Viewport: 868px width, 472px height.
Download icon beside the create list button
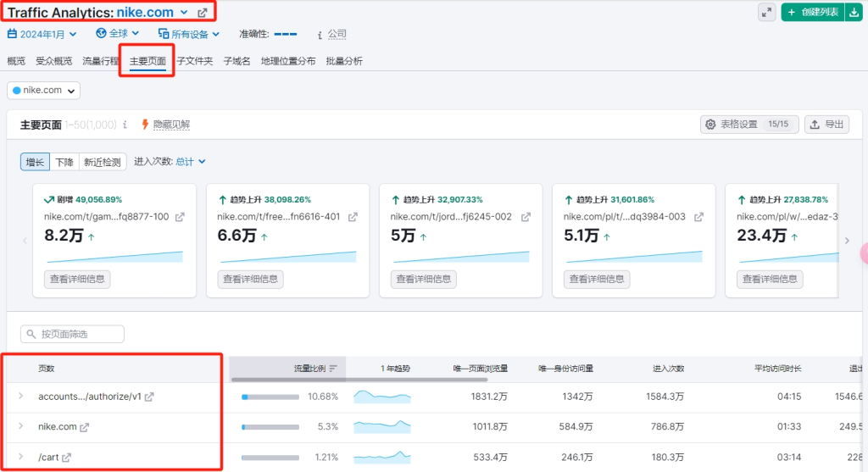coord(854,12)
